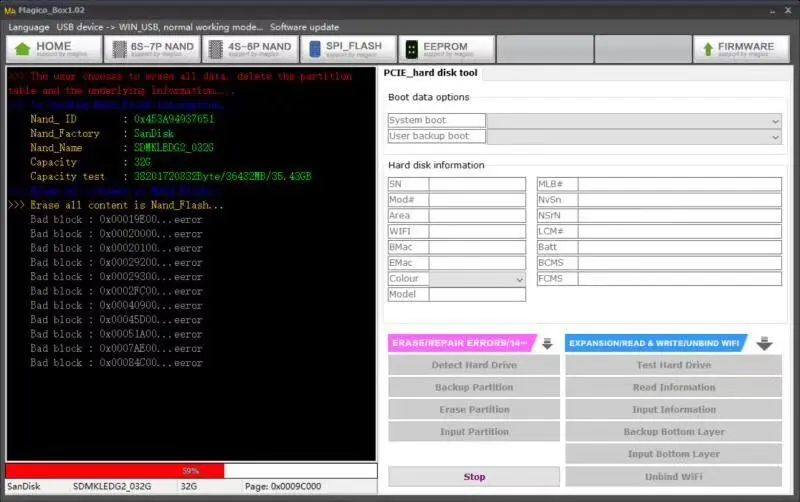This screenshot has width=800, height=502.
Task: Switch to the 6S-7P NAND tab
Action: tap(153, 49)
